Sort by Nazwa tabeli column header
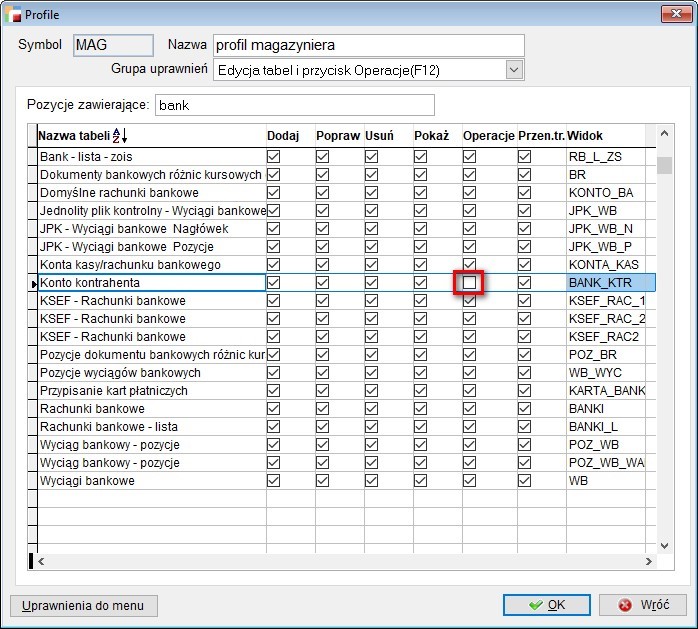Viewport: 698px width, 629px height. (x=151, y=136)
